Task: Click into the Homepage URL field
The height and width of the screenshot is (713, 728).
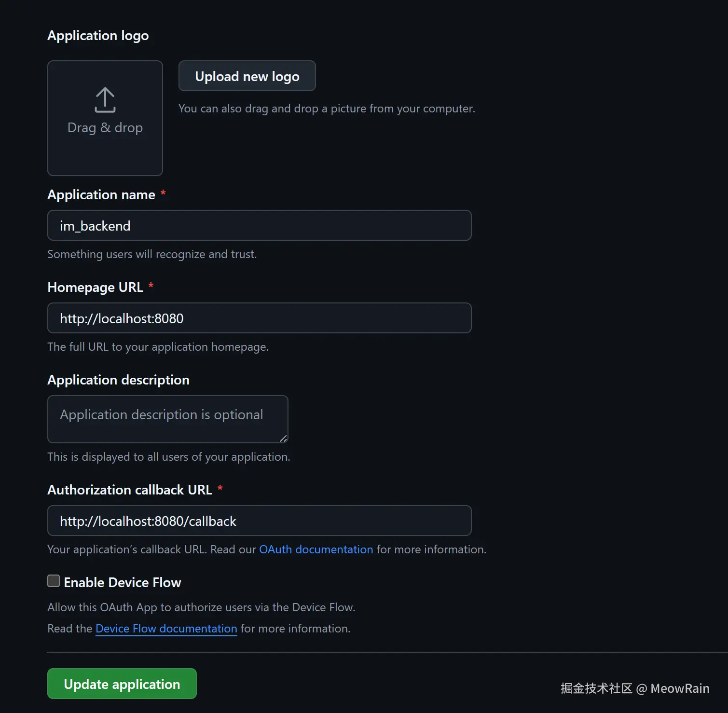Action: (260, 318)
